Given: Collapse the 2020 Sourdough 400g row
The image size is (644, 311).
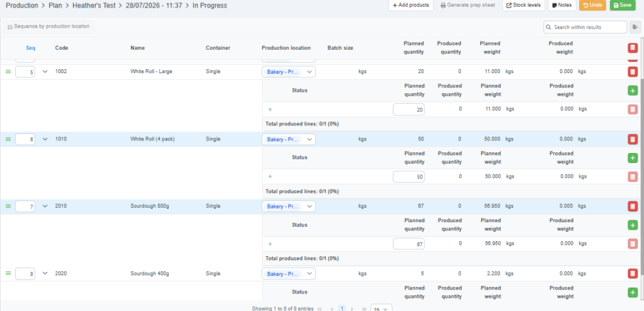Looking at the screenshot, I should coord(45,273).
